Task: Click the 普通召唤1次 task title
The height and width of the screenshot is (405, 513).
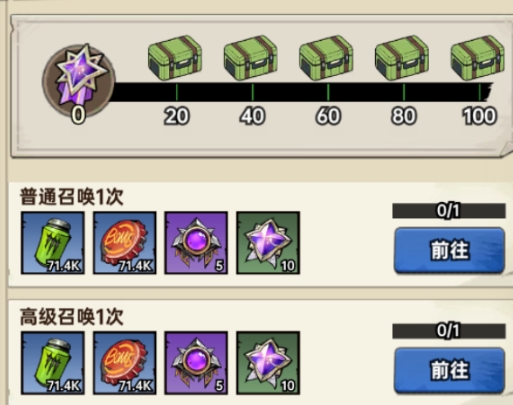Action: [72, 197]
